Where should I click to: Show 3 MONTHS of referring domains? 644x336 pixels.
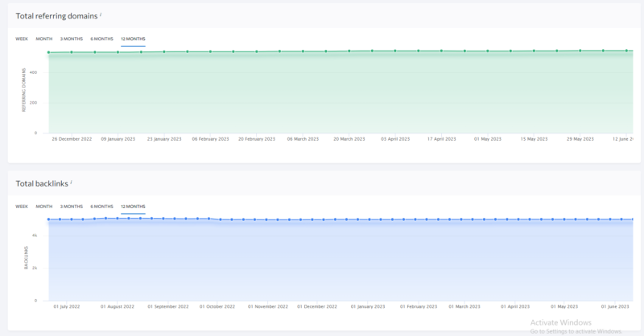72,39
